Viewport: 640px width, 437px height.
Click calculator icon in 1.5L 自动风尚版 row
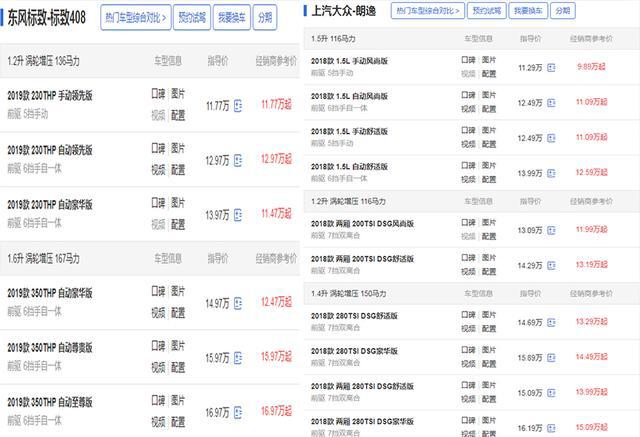[551, 103]
